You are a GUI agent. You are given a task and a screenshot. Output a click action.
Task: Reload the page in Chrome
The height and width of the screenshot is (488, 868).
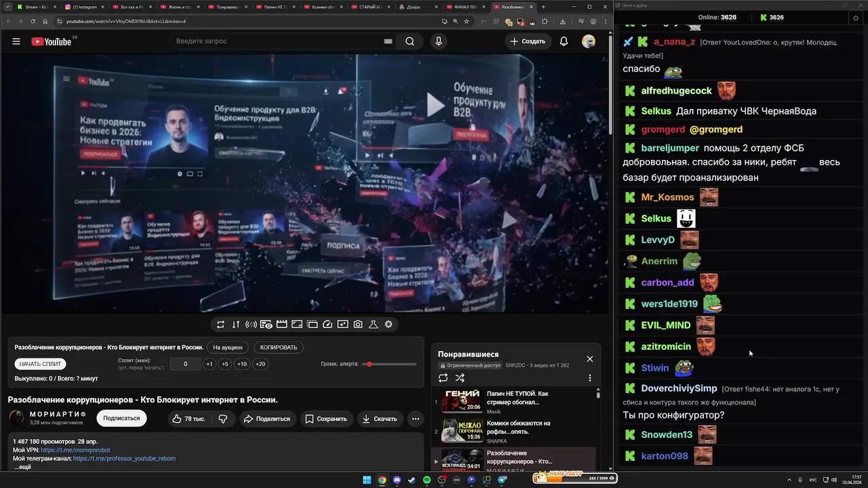(33, 21)
